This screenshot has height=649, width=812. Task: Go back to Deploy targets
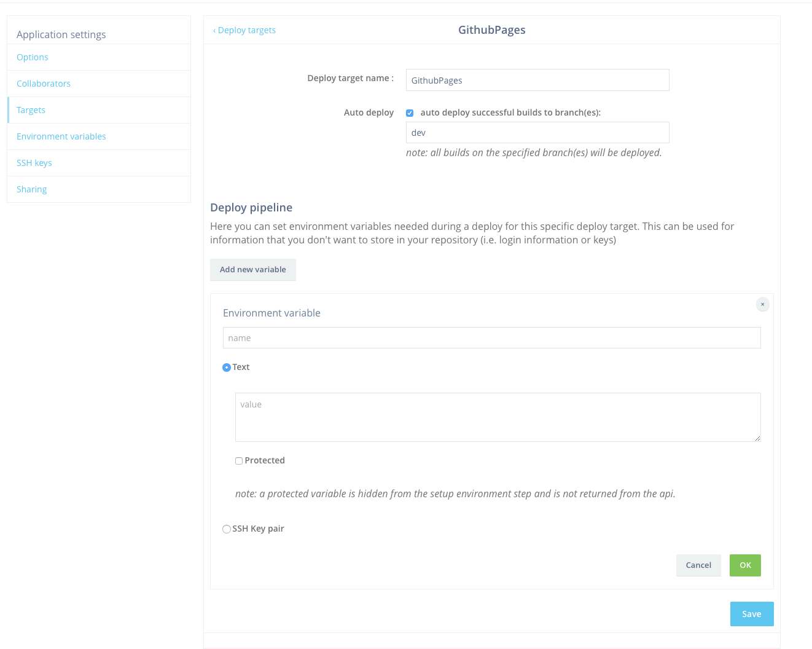tap(244, 30)
